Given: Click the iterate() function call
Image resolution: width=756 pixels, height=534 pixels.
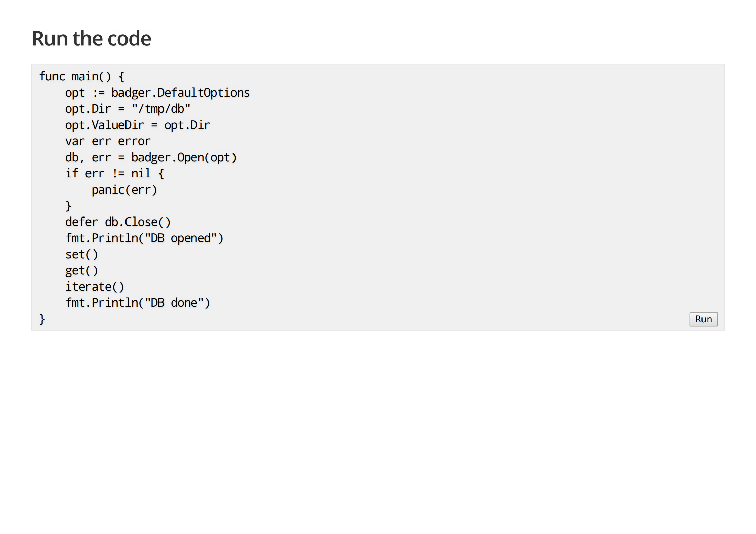Looking at the screenshot, I should click(x=94, y=286).
